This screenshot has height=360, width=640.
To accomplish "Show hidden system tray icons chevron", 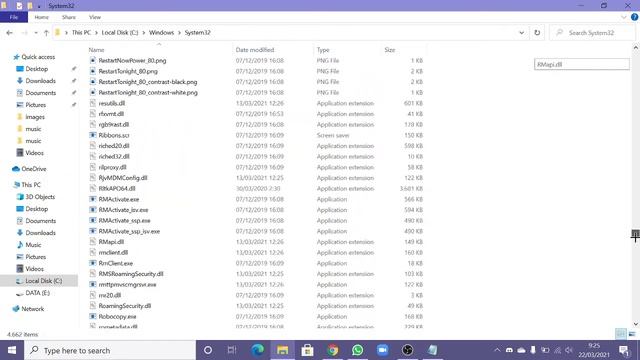I will (497, 350).
